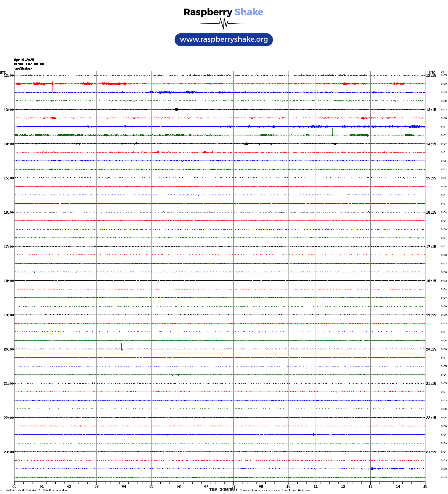
Task: Select the (myShake) label
Action: pyautogui.click(x=23, y=68)
